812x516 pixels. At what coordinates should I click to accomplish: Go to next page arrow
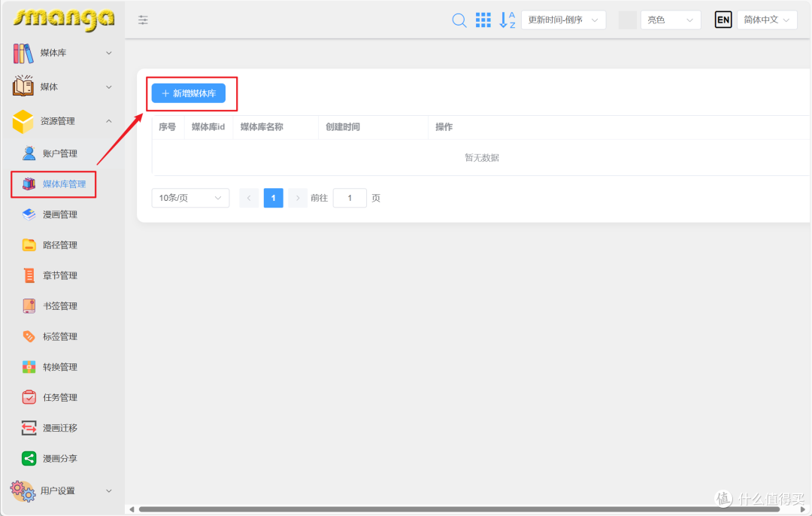point(297,198)
